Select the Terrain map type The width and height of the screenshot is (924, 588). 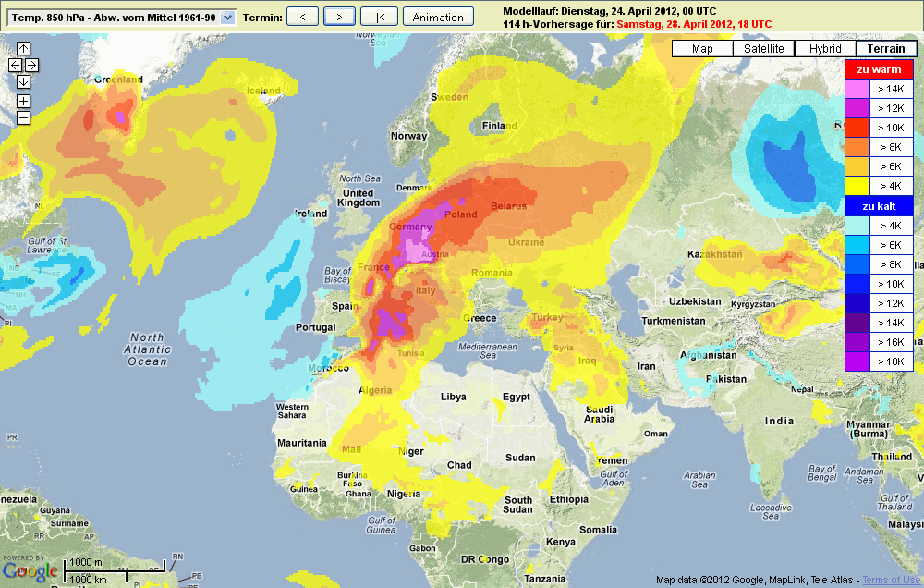point(886,49)
